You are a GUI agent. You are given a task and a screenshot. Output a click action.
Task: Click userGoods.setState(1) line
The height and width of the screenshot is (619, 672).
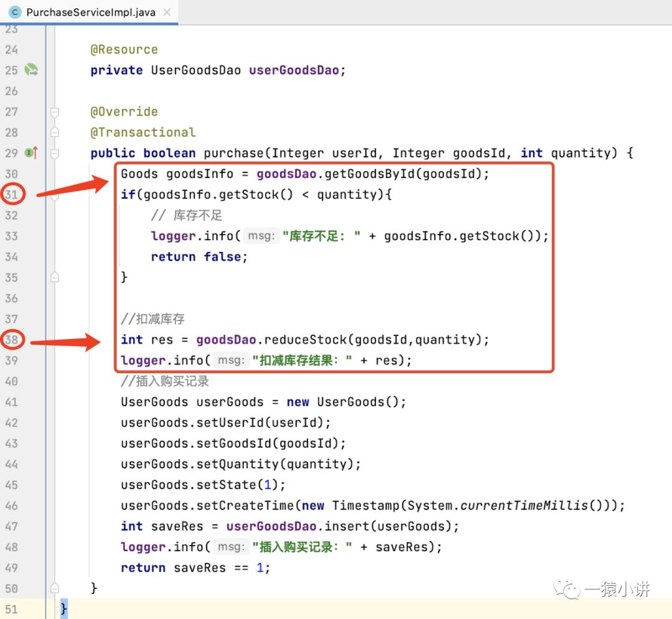click(203, 485)
